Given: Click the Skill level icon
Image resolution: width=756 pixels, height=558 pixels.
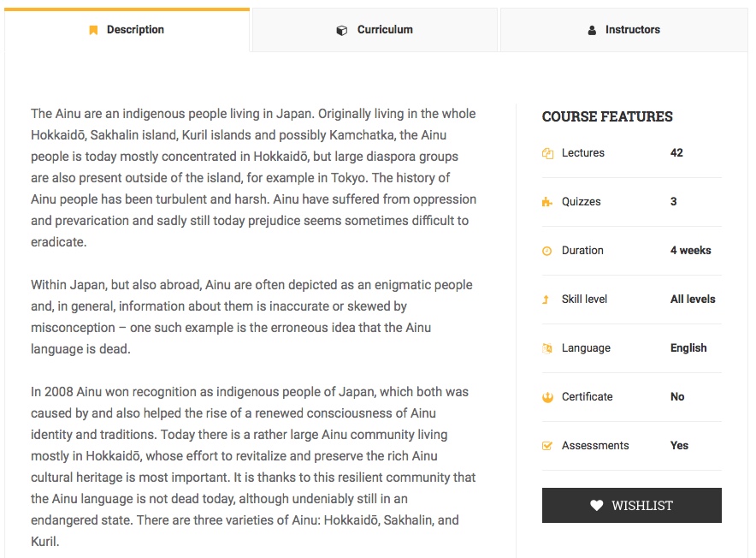Looking at the screenshot, I should (x=547, y=300).
